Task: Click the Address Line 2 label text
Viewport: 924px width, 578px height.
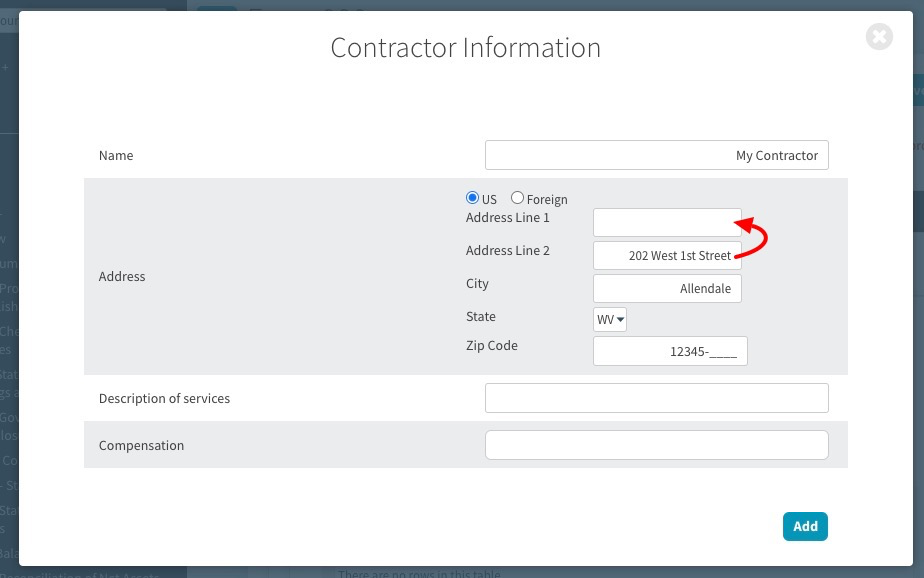Action: coord(507,251)
